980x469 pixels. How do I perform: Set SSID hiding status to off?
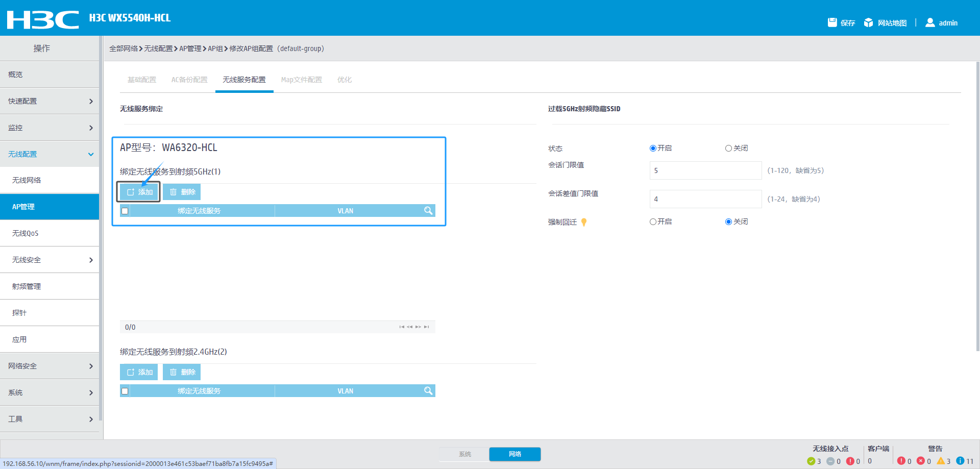728,149
